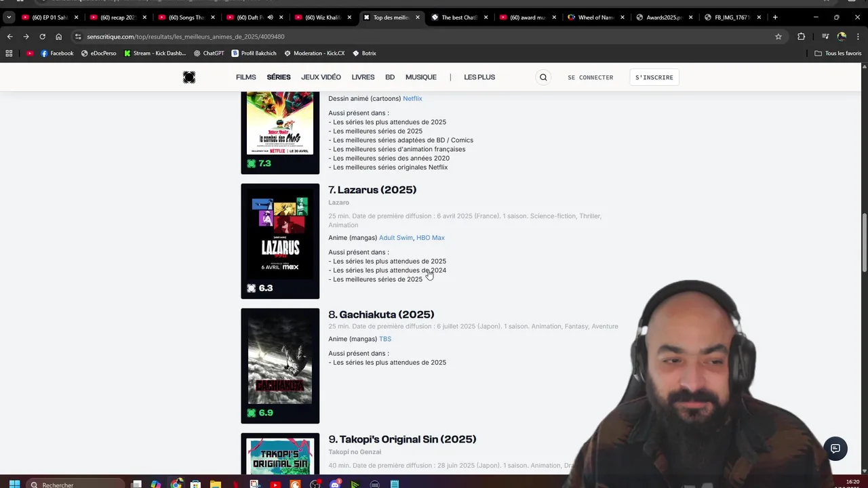Go back with browser back arrow

click(9, 37)
